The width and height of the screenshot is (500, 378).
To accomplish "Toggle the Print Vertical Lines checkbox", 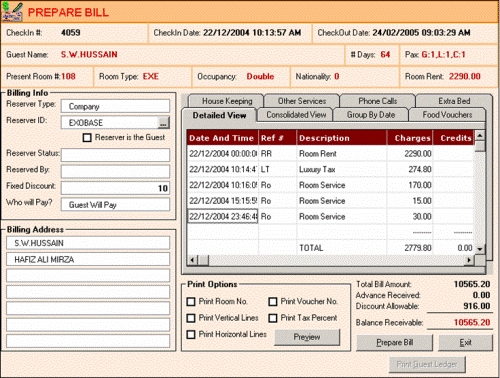I will (191, 318).
